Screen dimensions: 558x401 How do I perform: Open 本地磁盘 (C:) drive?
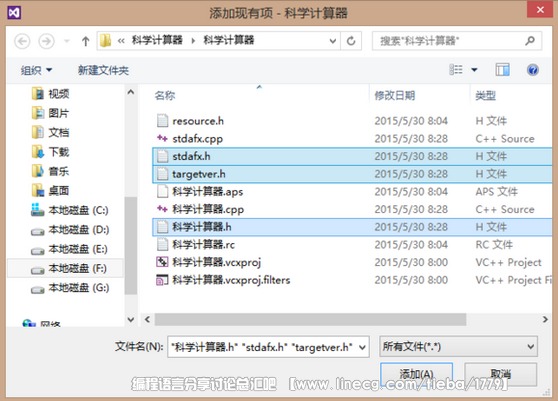[69, 210]
